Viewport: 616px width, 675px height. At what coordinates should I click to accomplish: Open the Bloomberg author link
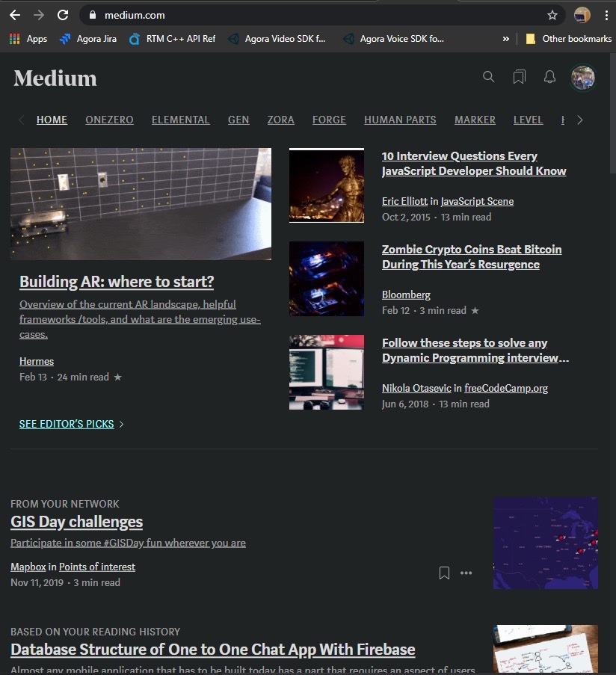point(406,295)
